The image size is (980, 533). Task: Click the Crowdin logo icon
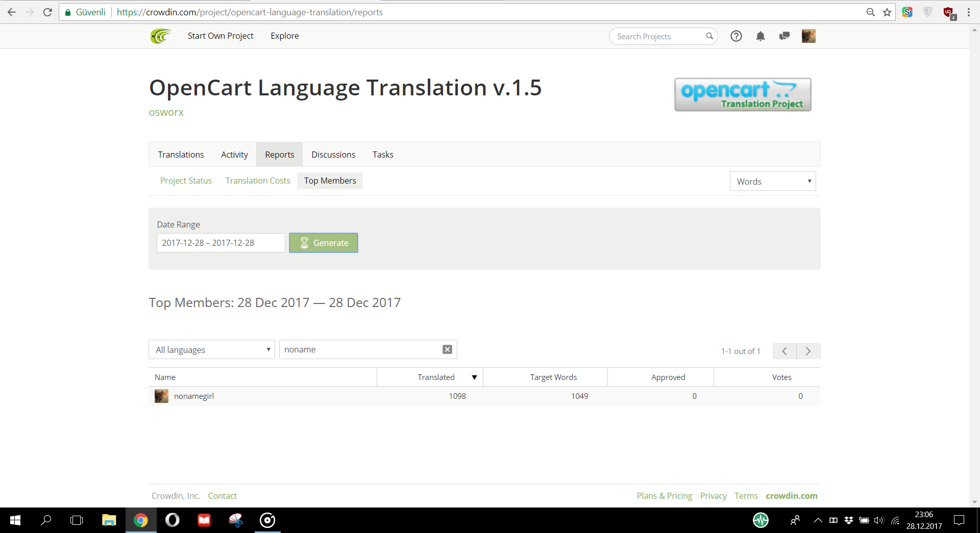tap(161, 36)
